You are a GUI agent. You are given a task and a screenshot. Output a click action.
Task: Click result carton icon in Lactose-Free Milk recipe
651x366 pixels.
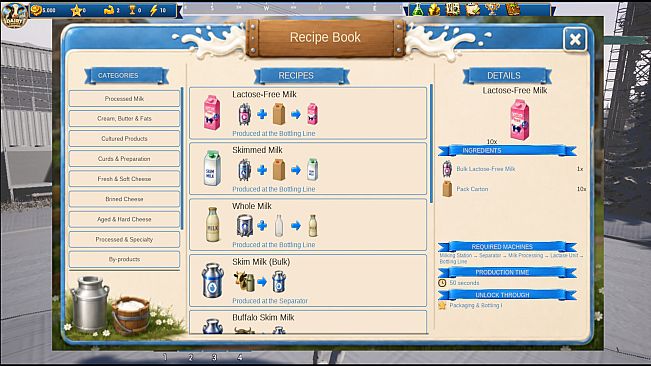312,114
